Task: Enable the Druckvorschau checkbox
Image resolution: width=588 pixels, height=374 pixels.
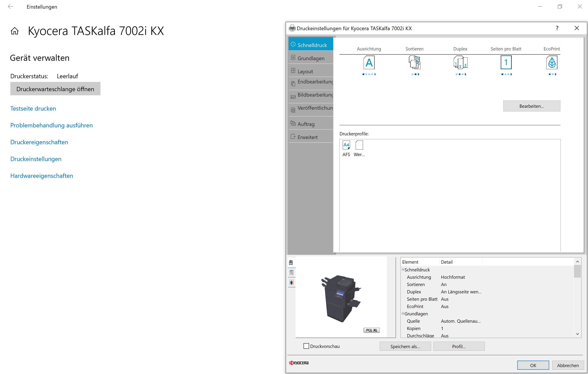Action: (306, 346)
